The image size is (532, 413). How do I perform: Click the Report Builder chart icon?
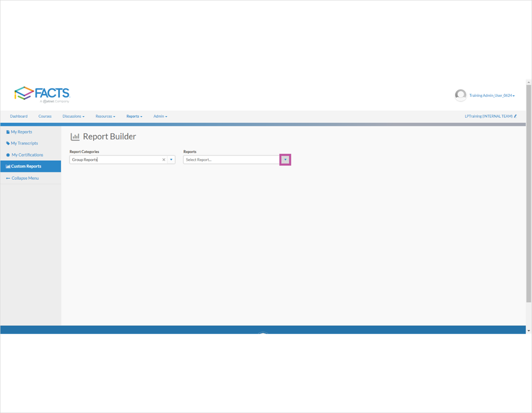click(75, 136)
